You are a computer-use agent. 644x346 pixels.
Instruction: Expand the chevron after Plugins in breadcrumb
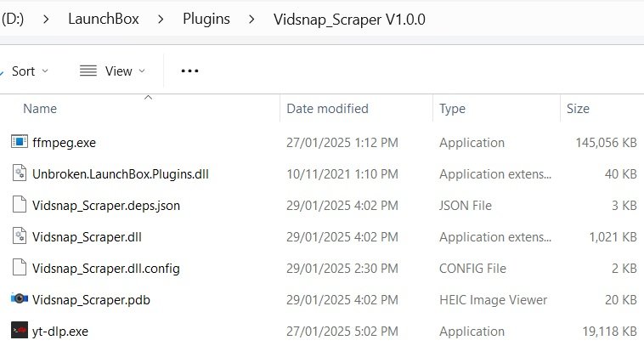coord(251,19)
